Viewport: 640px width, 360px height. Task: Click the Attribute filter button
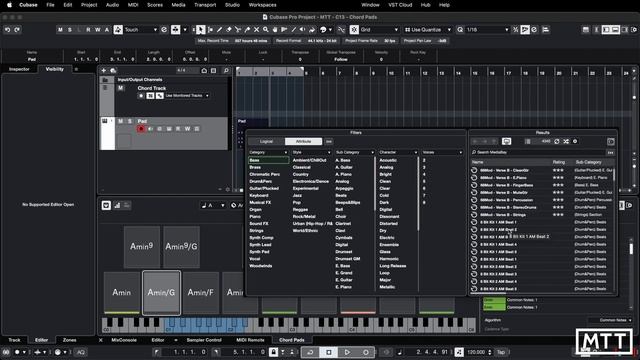coord(303,141)
